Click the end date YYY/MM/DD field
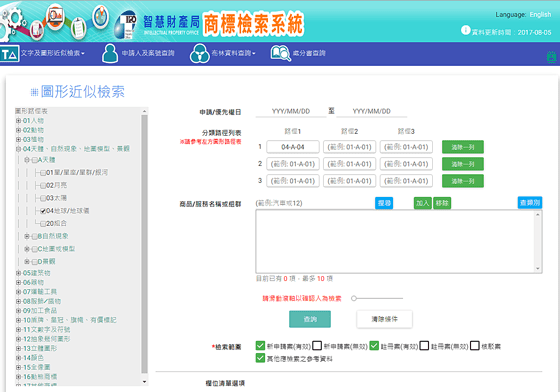560x392 pixels. pyautogui.click(x=371, y=111)
